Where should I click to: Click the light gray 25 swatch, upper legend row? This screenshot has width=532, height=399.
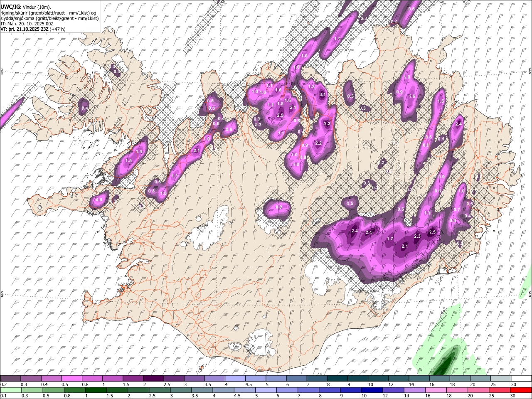pyautogui.click(x=501, y=378)
